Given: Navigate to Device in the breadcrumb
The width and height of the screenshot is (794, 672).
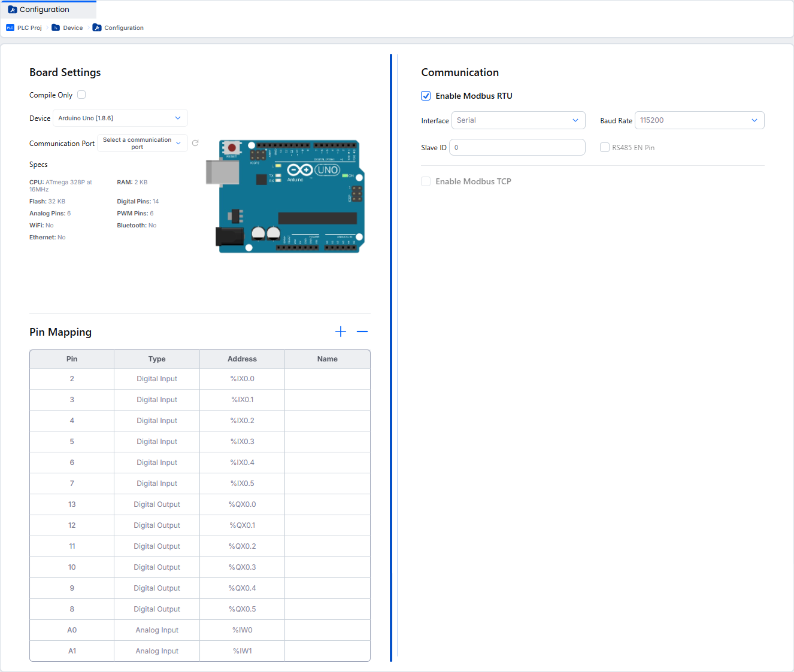Looking at the screenshot, I should 72,28.
